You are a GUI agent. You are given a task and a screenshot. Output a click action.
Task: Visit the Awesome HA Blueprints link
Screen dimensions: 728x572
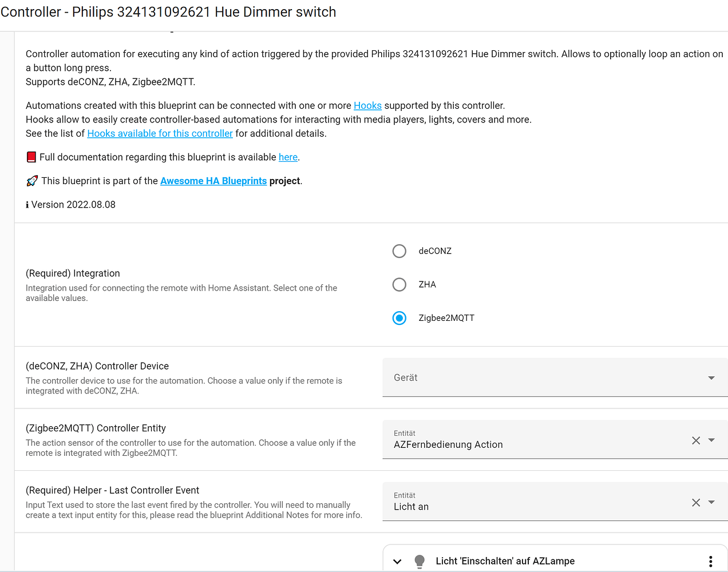point(213,181)
